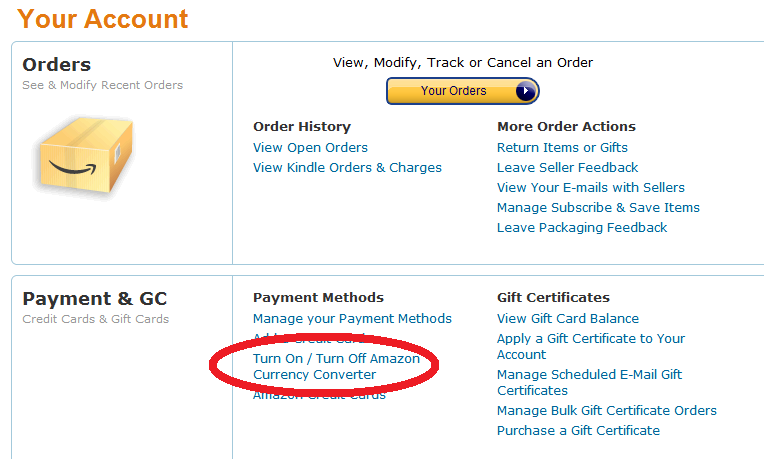Select Purchase a Gift Certificate link
The height and width of the screenshot is (459, 764).
coord(578,431)
